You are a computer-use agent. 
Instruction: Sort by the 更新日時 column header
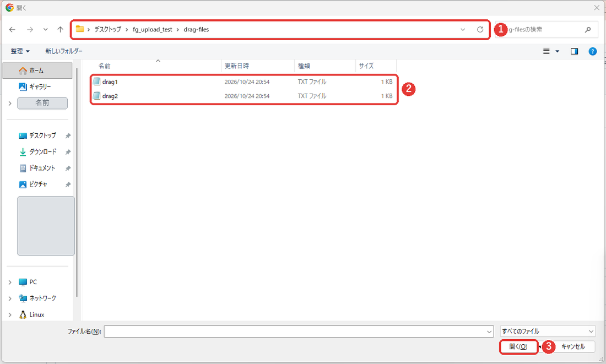tap(258, 66)
